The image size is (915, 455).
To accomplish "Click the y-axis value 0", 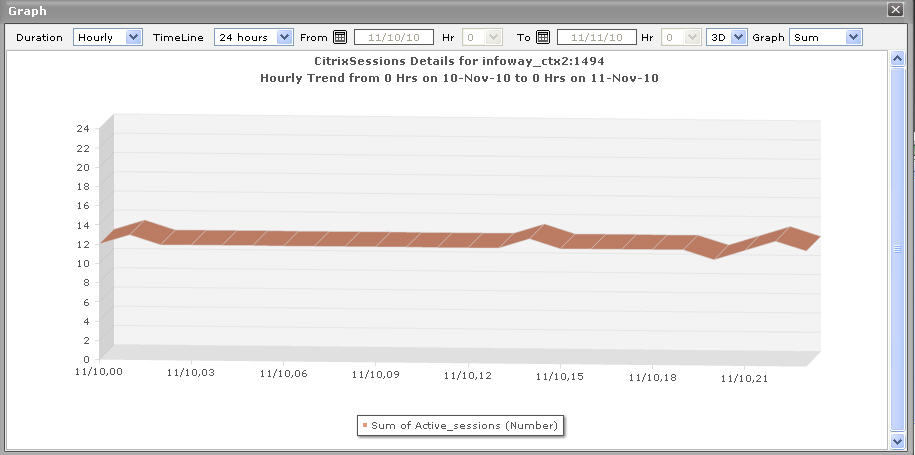I will tap(86, 359).
